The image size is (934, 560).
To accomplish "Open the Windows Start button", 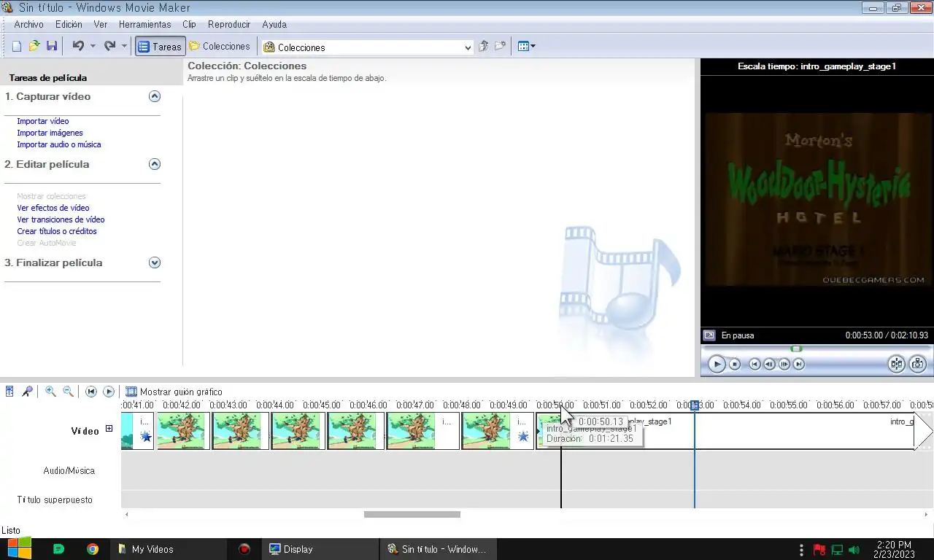I will click(x=19, y=549).
